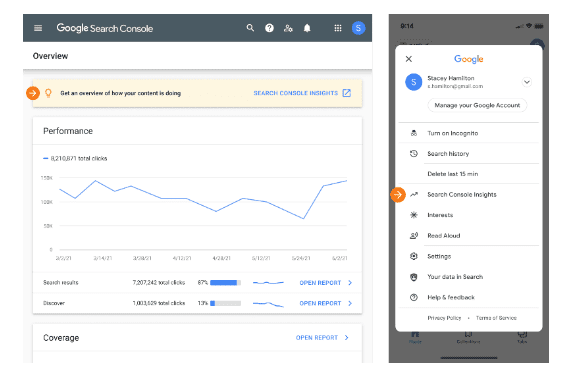The image size is (565, 377).
Task: Open the users and permissions icon
Action: pyautogui.click(x=288, y=28)
